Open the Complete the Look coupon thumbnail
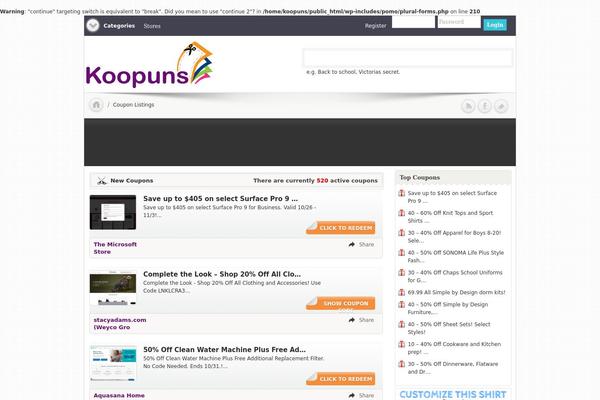The image size is (600, 400). point(113,288)
